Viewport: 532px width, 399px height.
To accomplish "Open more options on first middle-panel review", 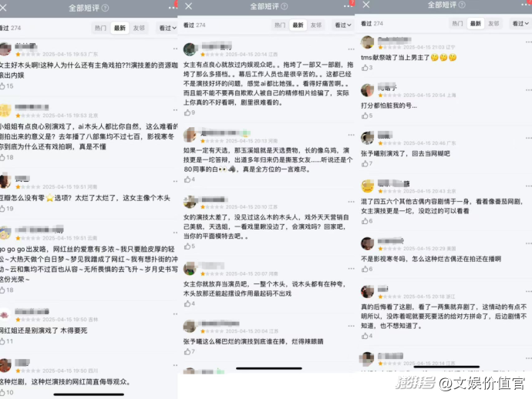I will (351, 49).
